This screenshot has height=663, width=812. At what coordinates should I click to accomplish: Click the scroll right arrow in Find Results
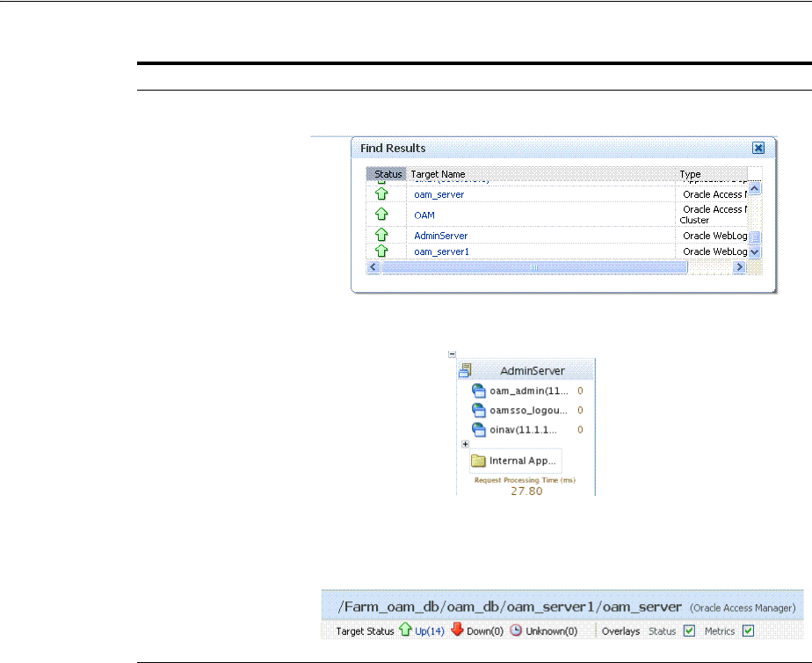click(x=740, y=267)
